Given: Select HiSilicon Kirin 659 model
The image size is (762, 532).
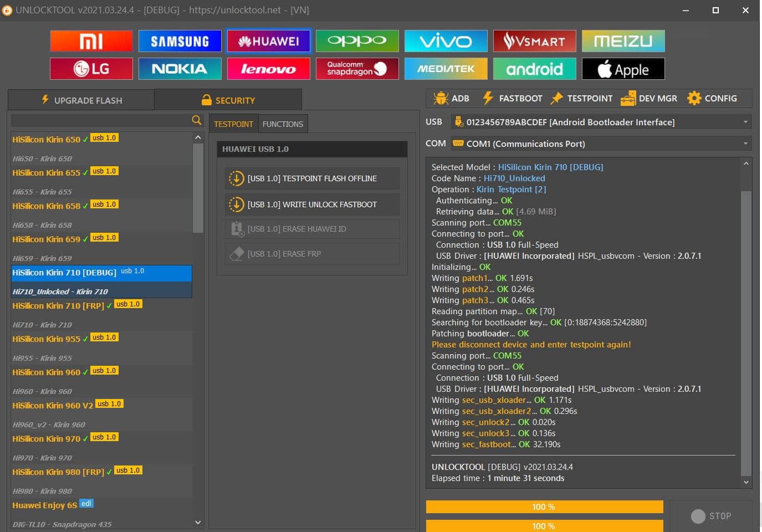Looking at the screenshot, I should (x=101, y=248).
